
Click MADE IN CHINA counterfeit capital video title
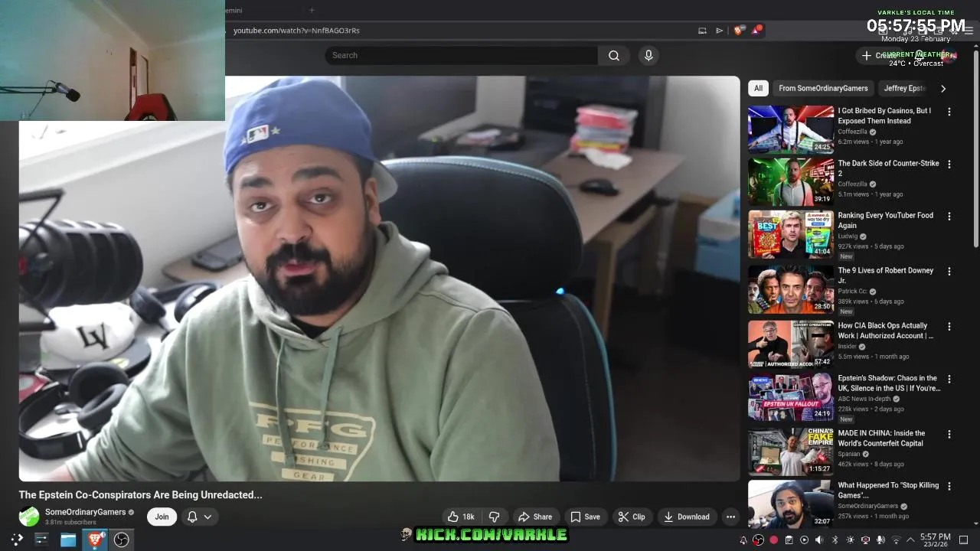[881, 438]
